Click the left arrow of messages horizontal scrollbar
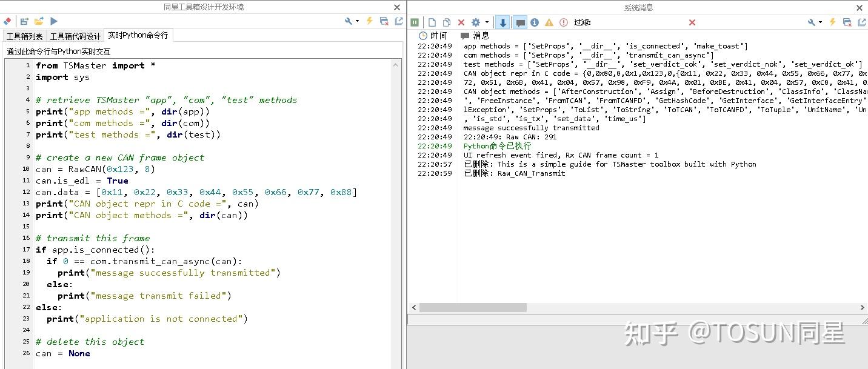The height and width of the screenshot is (369, 868). click(413, 308)
